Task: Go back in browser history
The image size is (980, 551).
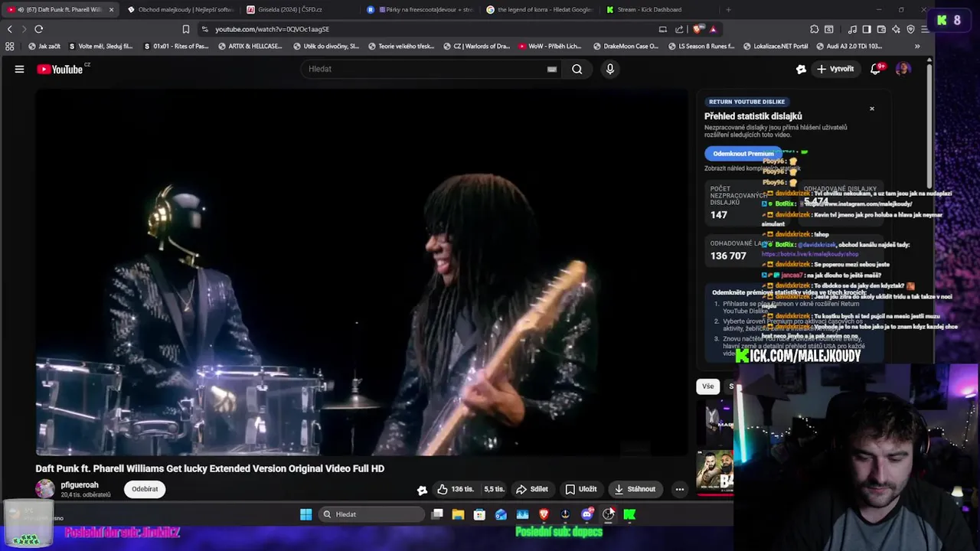Action: tap(9, 29)
